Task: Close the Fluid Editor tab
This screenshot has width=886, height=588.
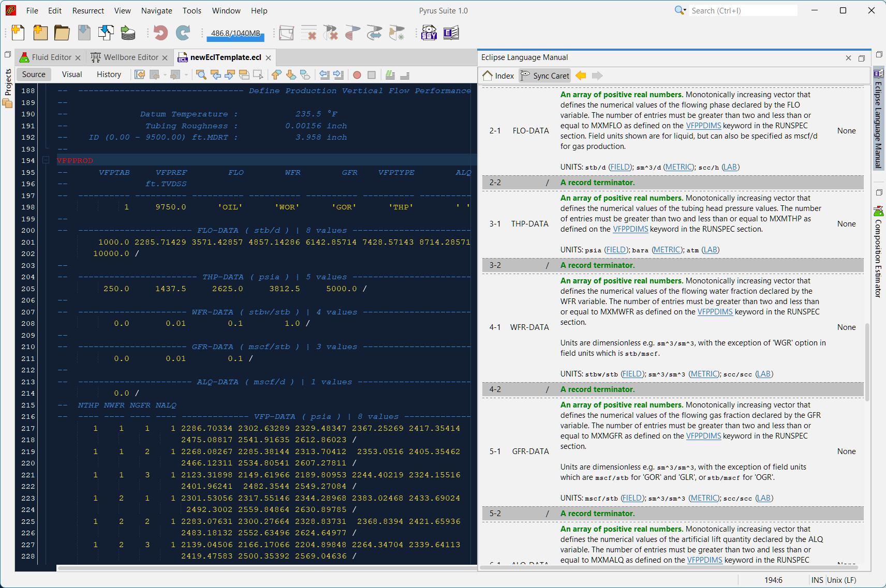Action: coord(78,58)
